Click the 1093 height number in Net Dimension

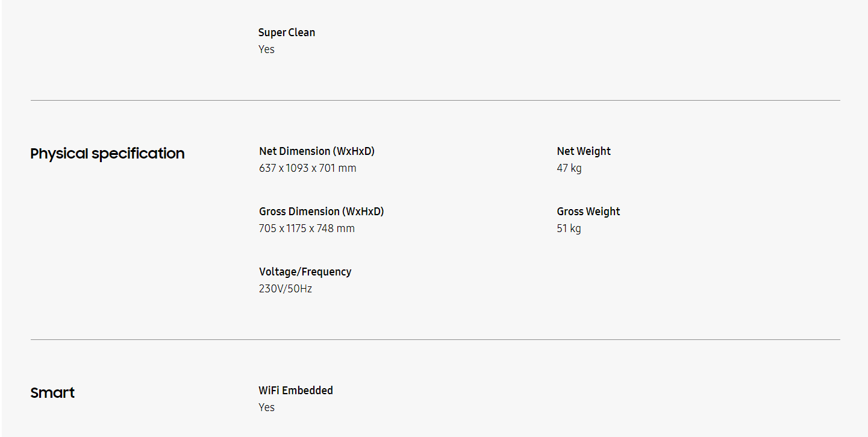point(297,168)
